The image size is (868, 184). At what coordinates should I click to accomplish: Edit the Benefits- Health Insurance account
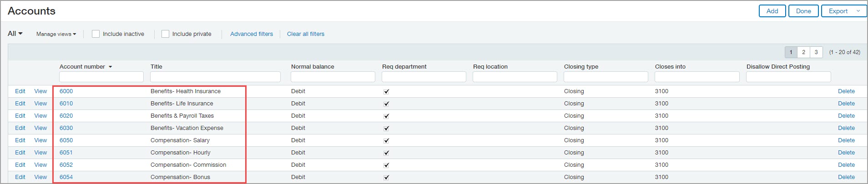[x=20, y=91]
